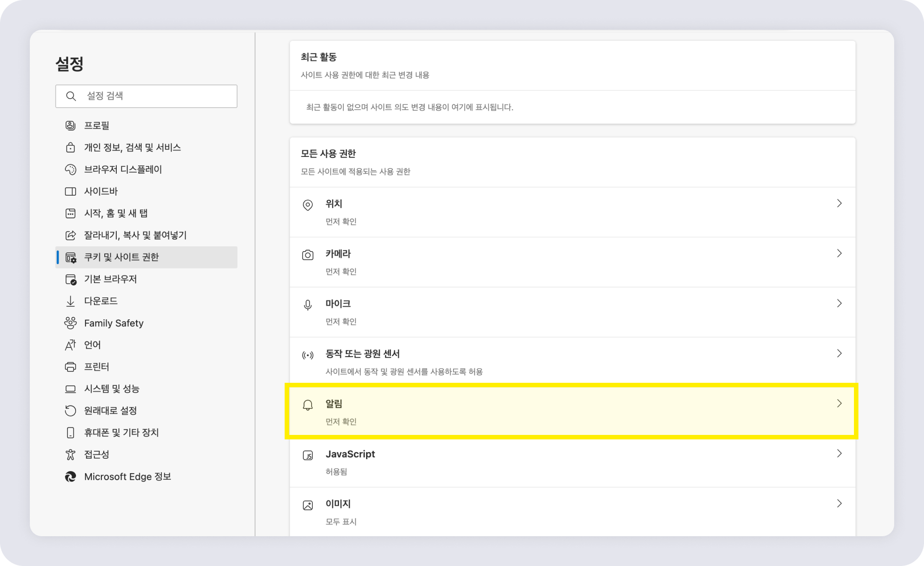Open 시스템 및 성능 settings section
924x566 pixels.
coord(147,389)
